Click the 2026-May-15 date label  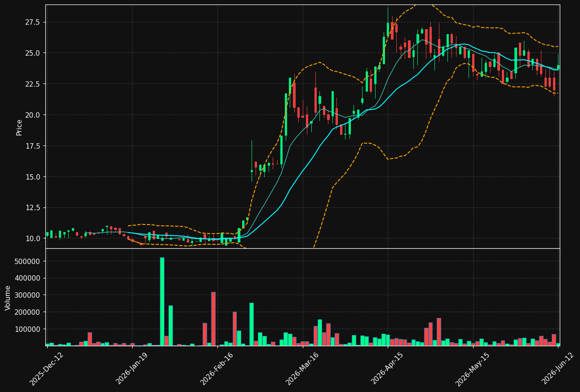pyautogui.click(x=472, y=368)
